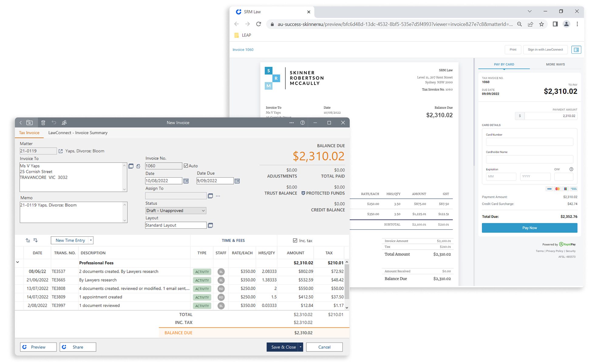Click the browser reload icon
Screen dimensions: 595x364
coord(259,24)
